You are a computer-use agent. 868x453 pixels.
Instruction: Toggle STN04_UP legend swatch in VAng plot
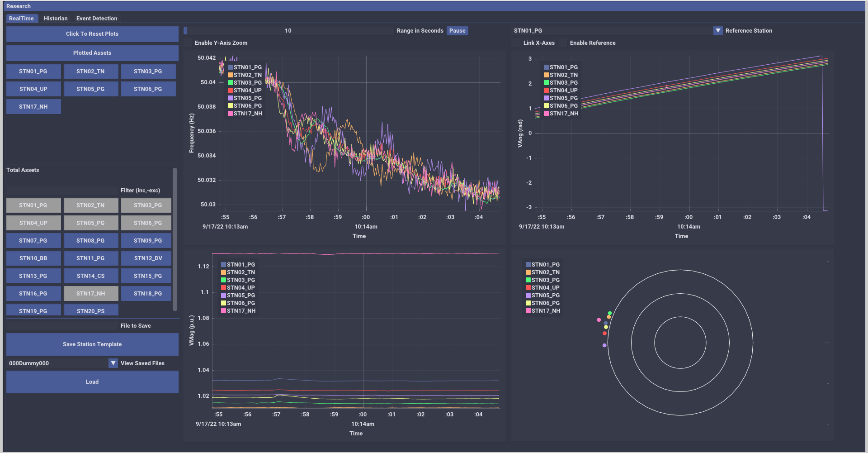pyautogui.click(x=546, y=90)
